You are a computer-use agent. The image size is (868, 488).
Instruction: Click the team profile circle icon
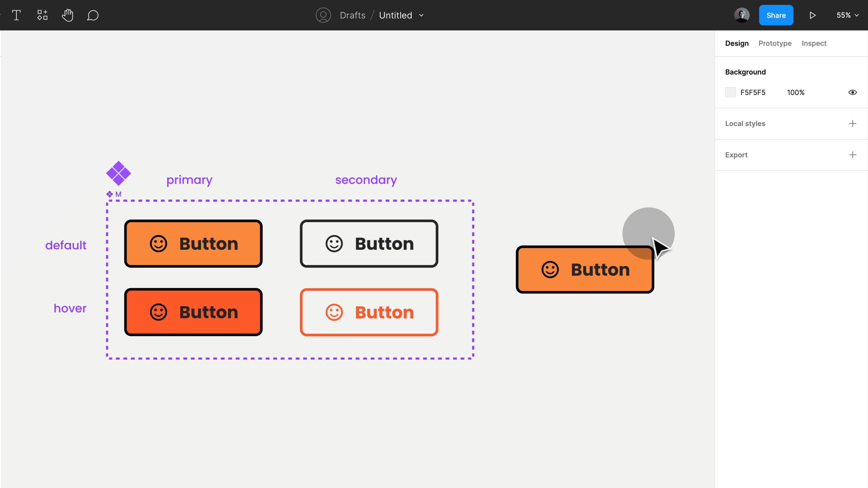tap(323, 15)
